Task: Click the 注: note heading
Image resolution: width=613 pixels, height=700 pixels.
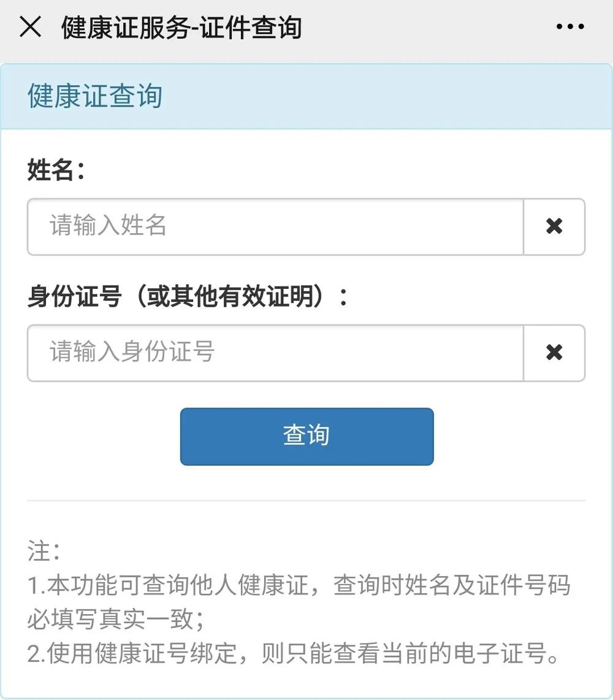Action: pos(44,551)
